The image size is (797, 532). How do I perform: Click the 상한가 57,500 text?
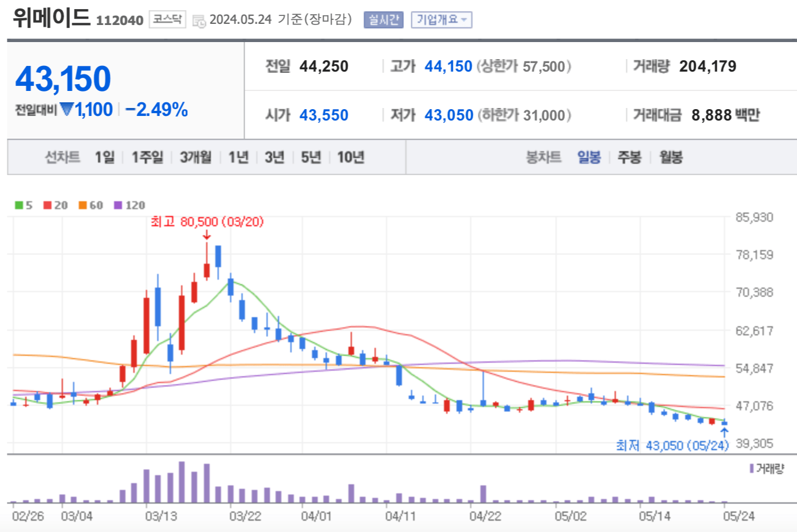524,66
